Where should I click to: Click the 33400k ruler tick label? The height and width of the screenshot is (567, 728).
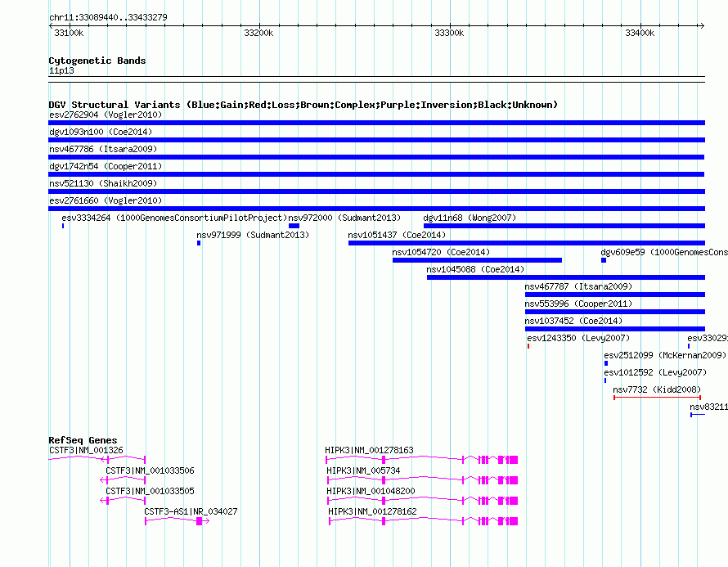(640, 33)
